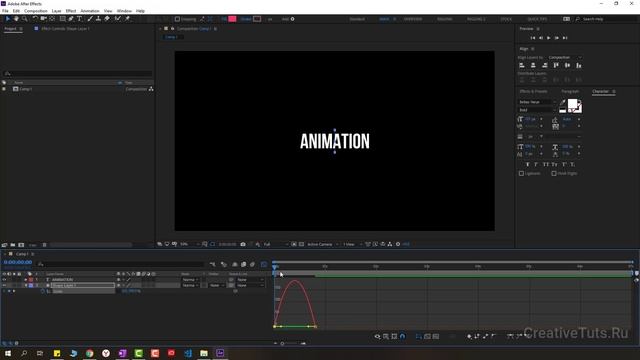Toggle All Caps in Character panel
The width and height of the screenshot is (640, 360).
546,164
